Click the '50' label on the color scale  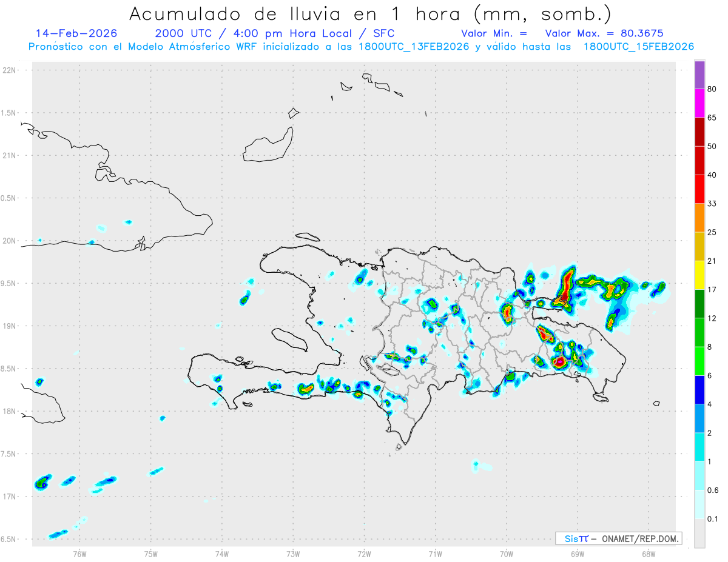tap(712, 146)
